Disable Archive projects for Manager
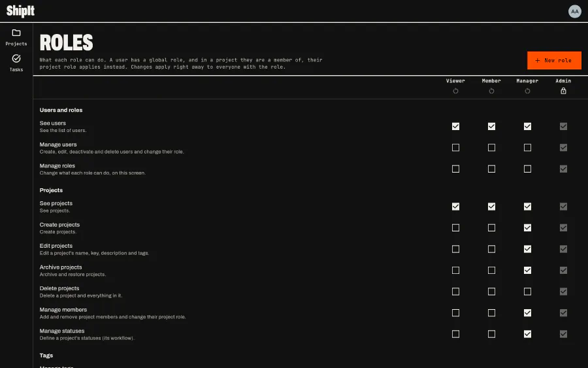 coord(527,271)
